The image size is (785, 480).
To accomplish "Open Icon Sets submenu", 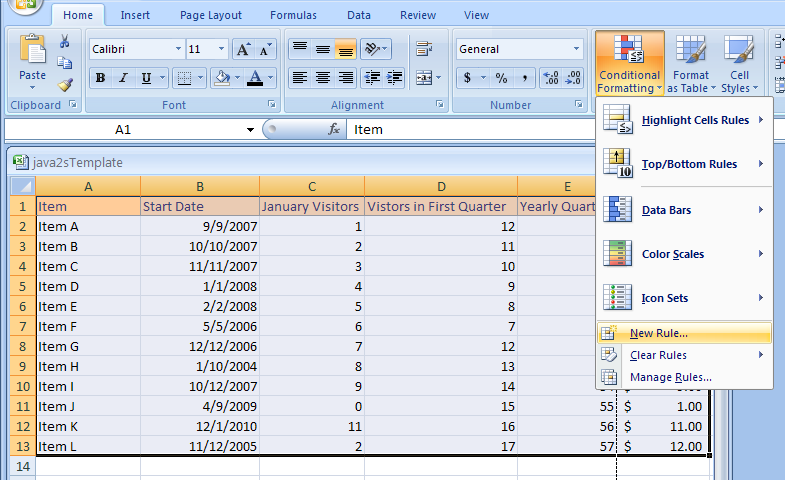I will click(x=684, y=298).
